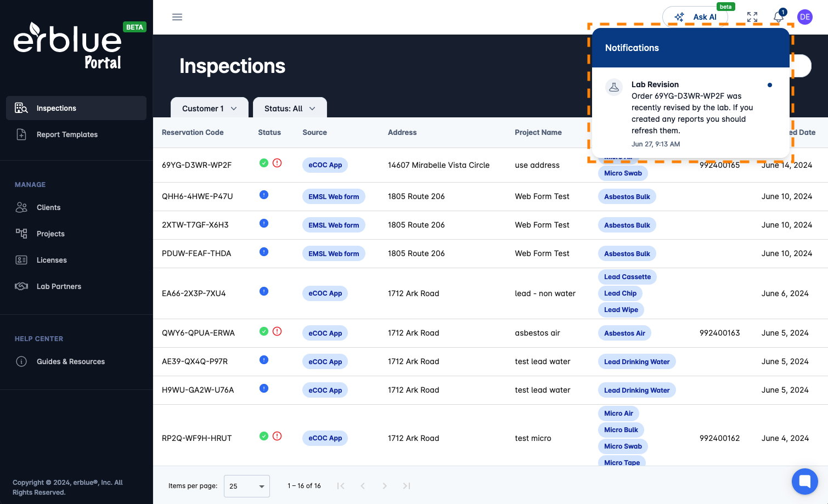Open Lab Partners page
The image size is (828, 504).
tap(76, 286)
